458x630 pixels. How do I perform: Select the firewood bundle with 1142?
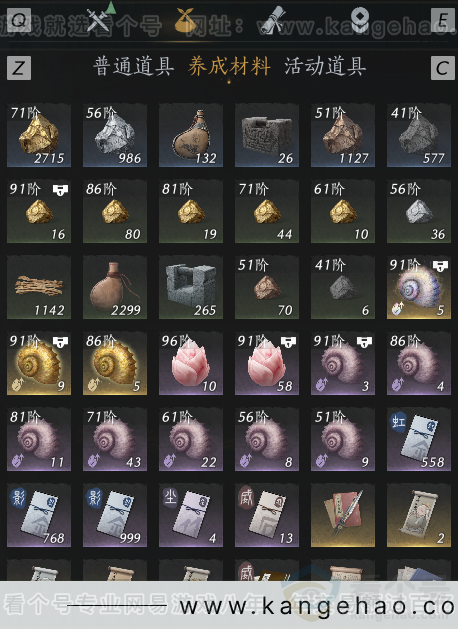[39, 287]
